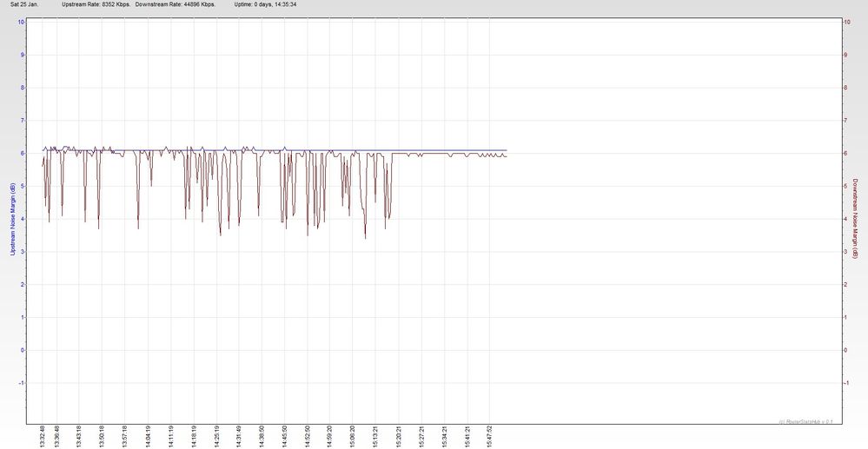868x449 pixels.
Task: Select time label 15:06:20
Action: (353, 436)
